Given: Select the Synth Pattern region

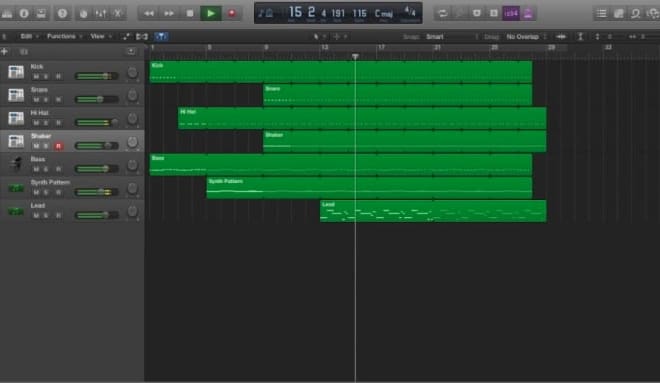Looking at the screenshot, I should tap(369, 188).
